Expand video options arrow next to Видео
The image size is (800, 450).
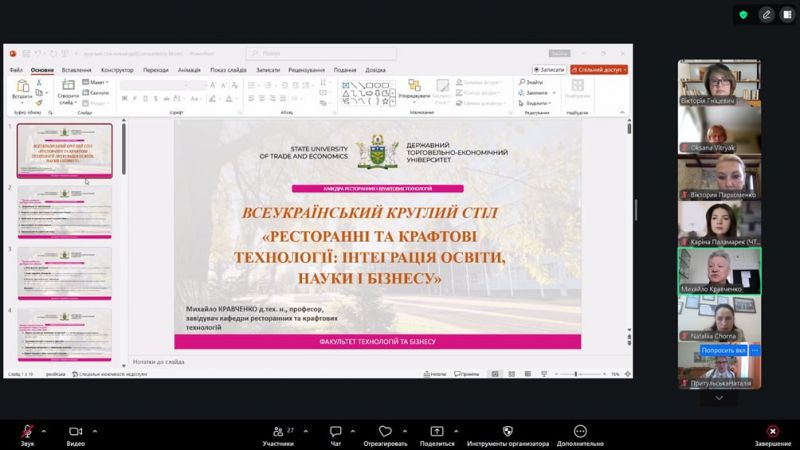pos(96,430)
